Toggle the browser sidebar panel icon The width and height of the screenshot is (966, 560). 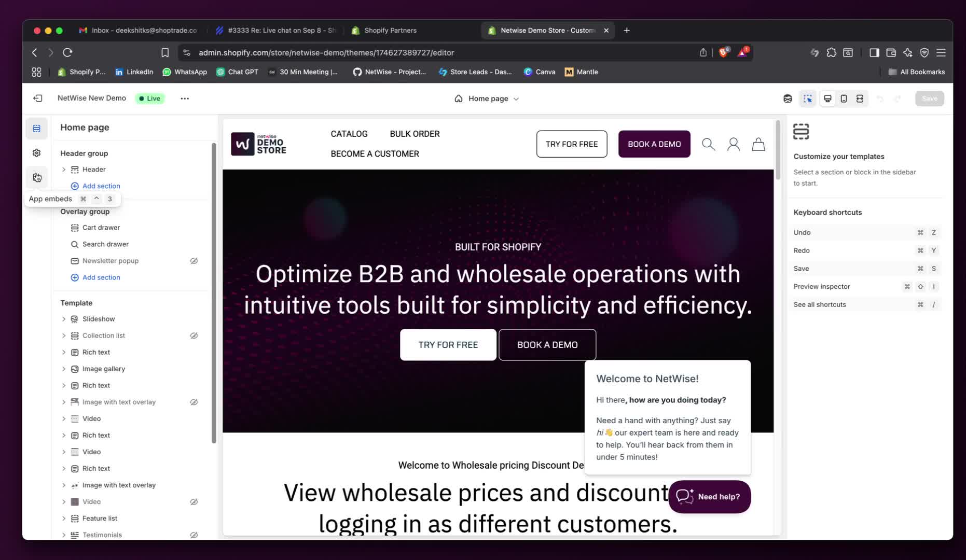point(874,52)
